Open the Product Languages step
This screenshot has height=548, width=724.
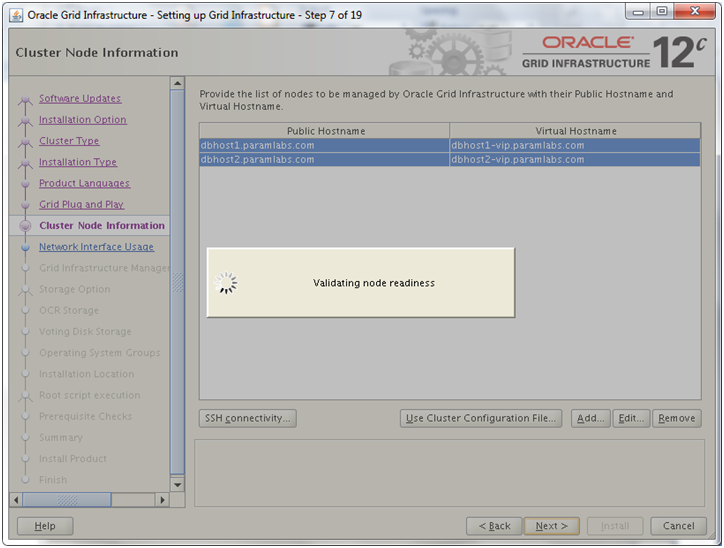click(x=84, y=183)
